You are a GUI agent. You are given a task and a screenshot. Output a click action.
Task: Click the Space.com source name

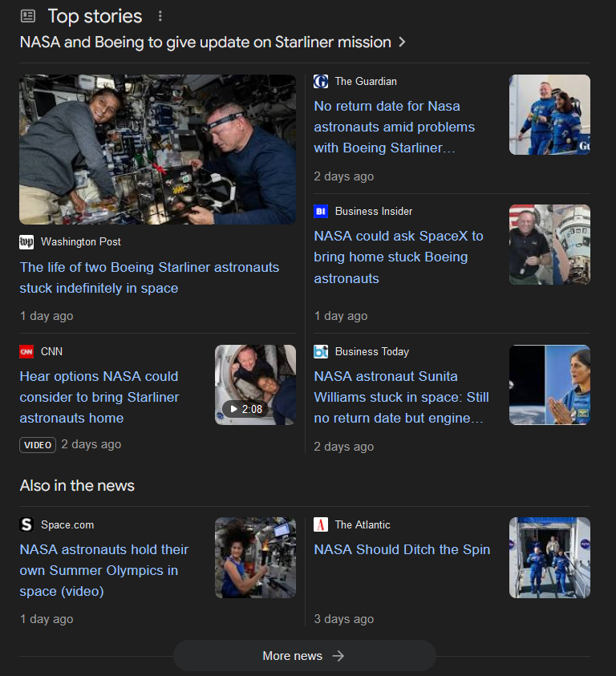click(x=67, y=524)
